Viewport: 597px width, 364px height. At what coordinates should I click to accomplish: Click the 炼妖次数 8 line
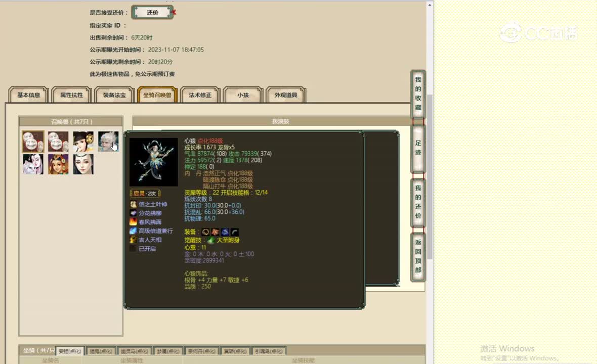[x=198, y=199]
